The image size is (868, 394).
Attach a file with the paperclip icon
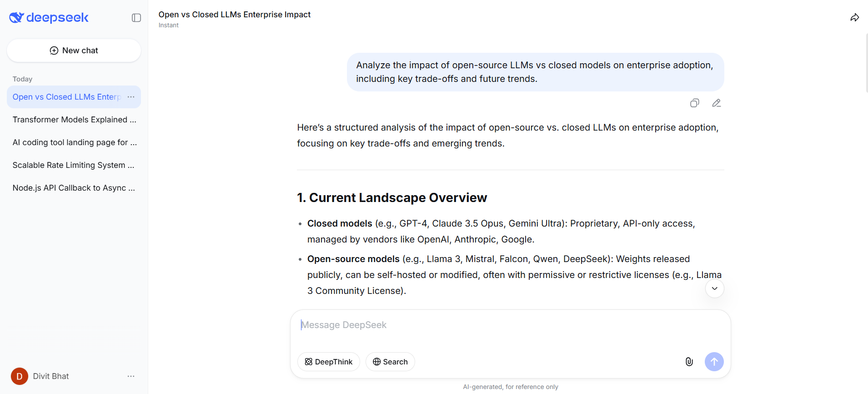click(x=689, y=362)
